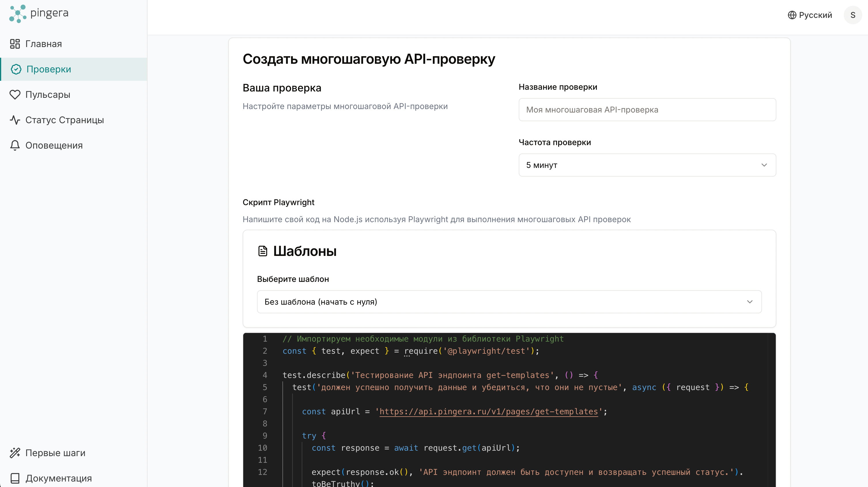The width and height of the screenshot is (868, 487).
Task: Click the Документация sidebar entry
Action: pos(59,478)
